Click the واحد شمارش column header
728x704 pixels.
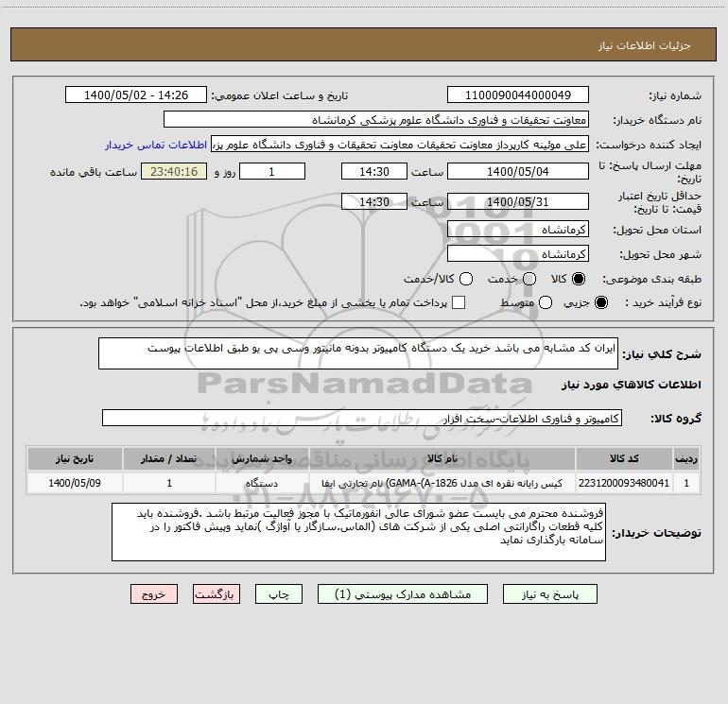tap(262, 458)
